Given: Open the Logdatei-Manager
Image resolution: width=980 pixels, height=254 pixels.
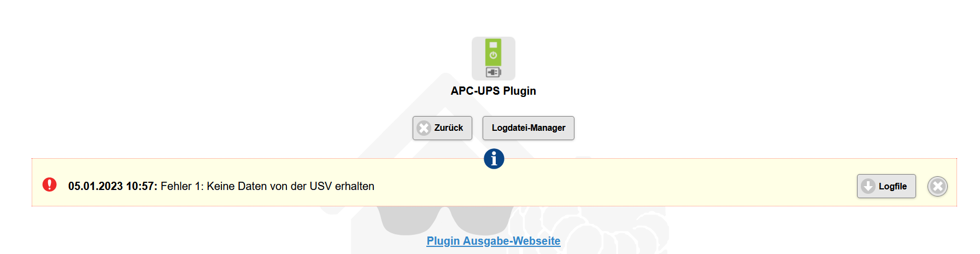Looking at the screenshot, I should click(528, 128).
